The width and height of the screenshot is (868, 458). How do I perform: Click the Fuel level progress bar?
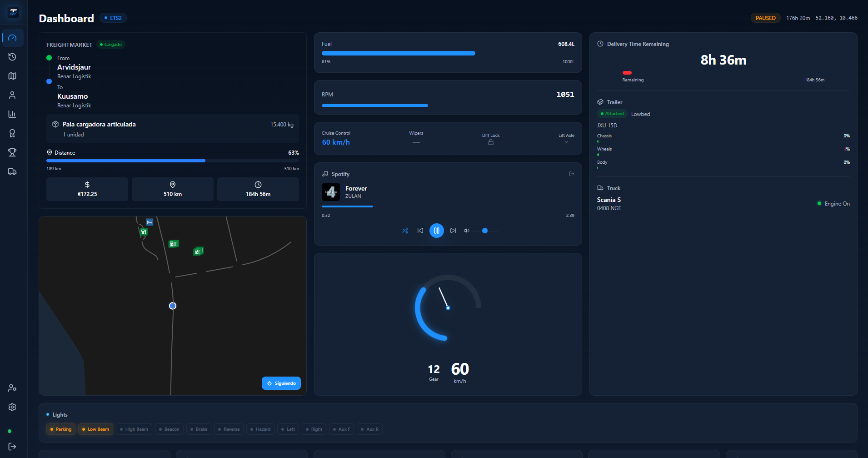pos(448,53)
